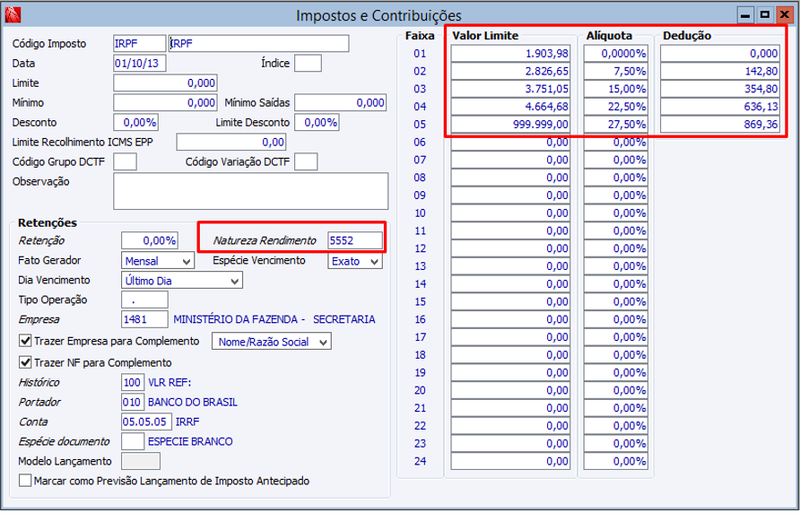This screenshot has height=513, width=800.
Task: Click the Modelo Lançamento field
Action: 140,461
